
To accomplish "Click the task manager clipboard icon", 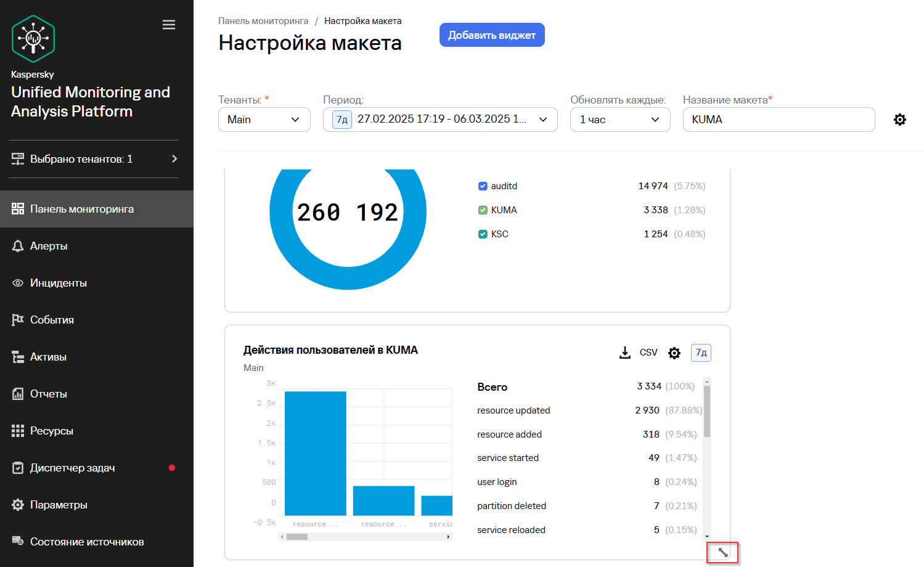I will pyautogui.click(x=18, y=468).
